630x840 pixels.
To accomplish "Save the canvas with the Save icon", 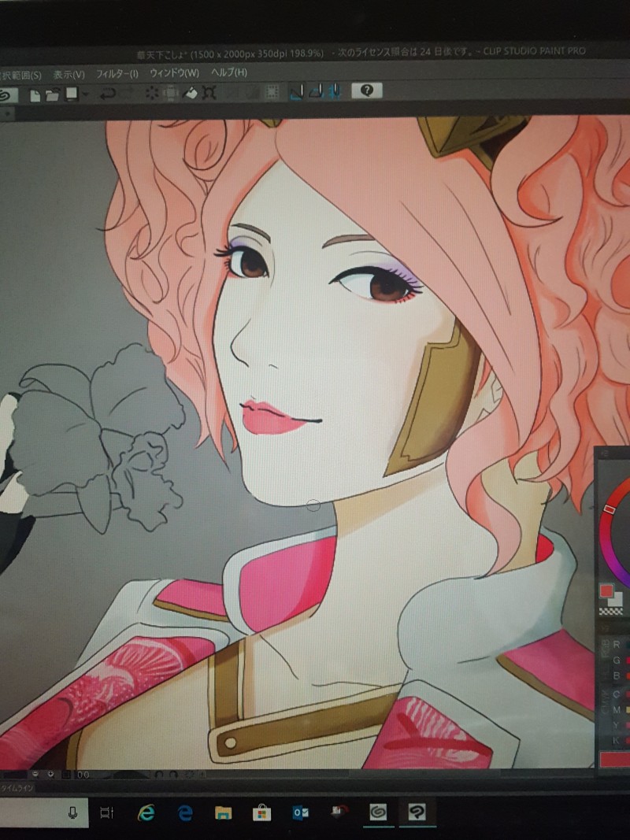I will (x=71, y=94).
